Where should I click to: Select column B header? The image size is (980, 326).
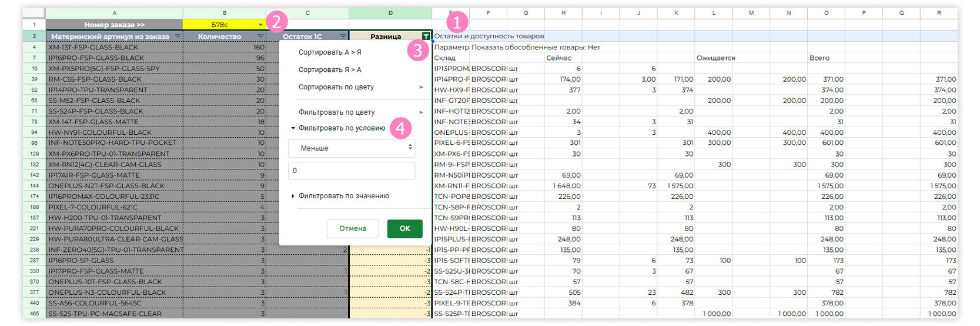coord(224,13)
